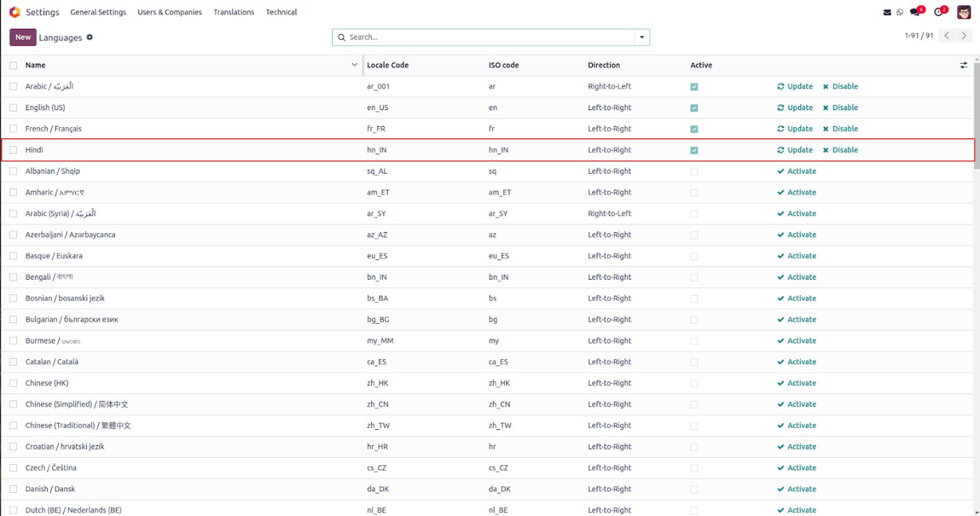Tick the checkbox for the Hindi row

[x=13, y=150]
